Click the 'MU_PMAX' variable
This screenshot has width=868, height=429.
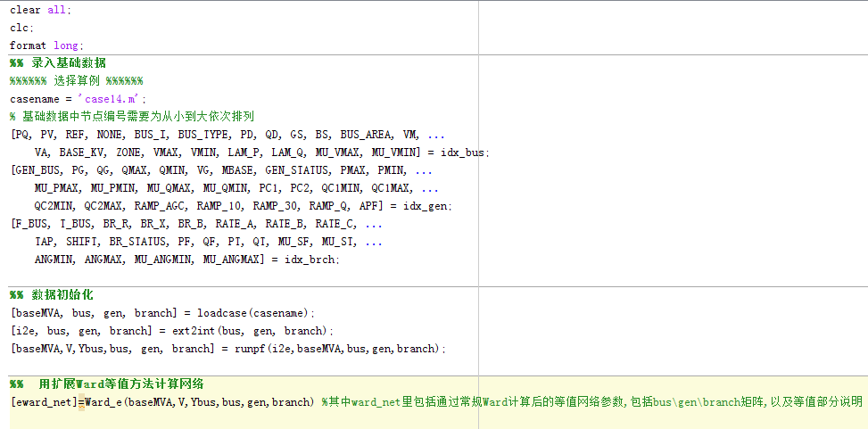click(x=56, y=188)
